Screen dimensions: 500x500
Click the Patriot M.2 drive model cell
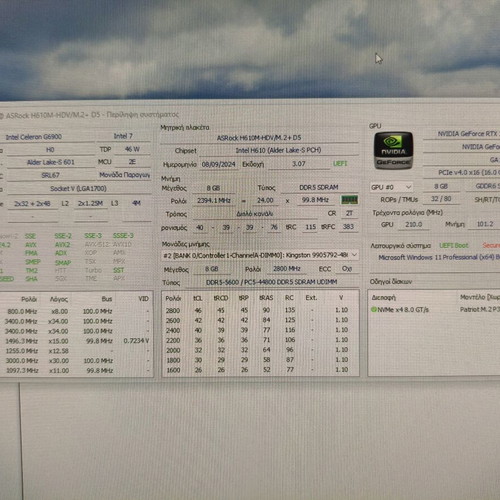[x=480, y=309]
